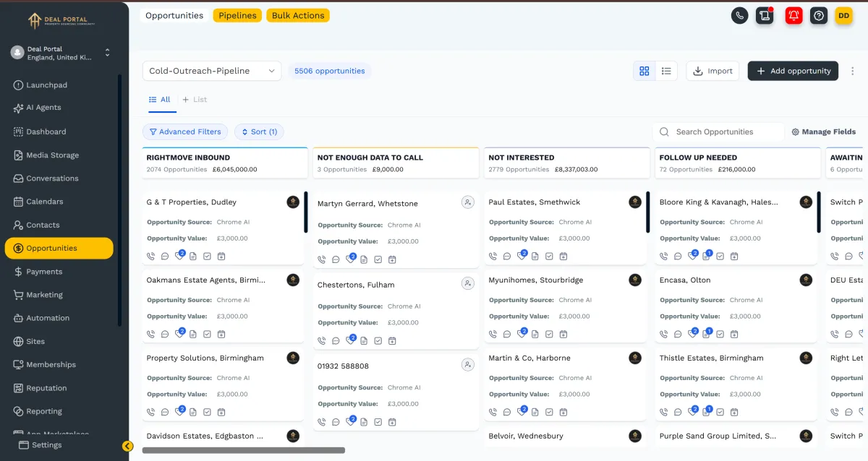The height and width of the screenshot is (461, 868).
Task: Call Paul Estates, Smethwick via phone icon
Action: coord(493,256)
